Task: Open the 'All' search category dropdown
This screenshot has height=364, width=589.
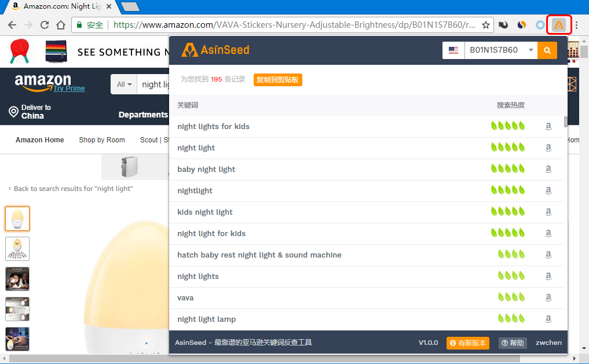Action: coord(124,84)
